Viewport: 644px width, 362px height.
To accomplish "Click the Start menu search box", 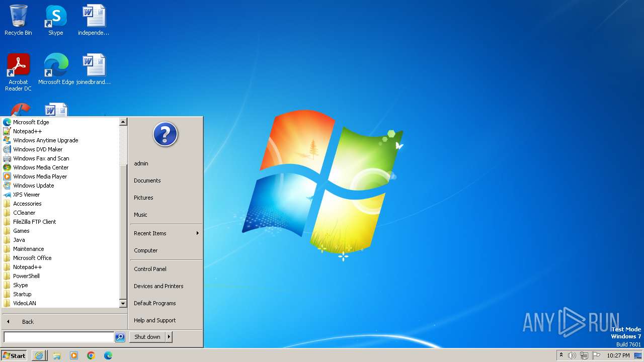I will pos(59,337).
